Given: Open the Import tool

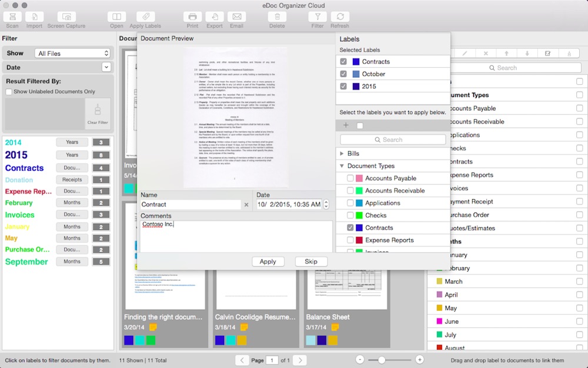Looking at the screenshot, I should [x=34, y=17].
